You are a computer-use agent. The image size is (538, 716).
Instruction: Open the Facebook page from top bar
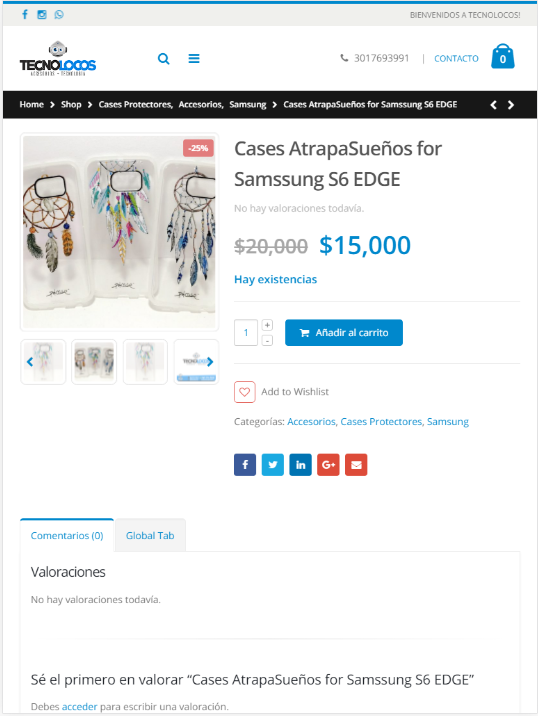[25, 15]
